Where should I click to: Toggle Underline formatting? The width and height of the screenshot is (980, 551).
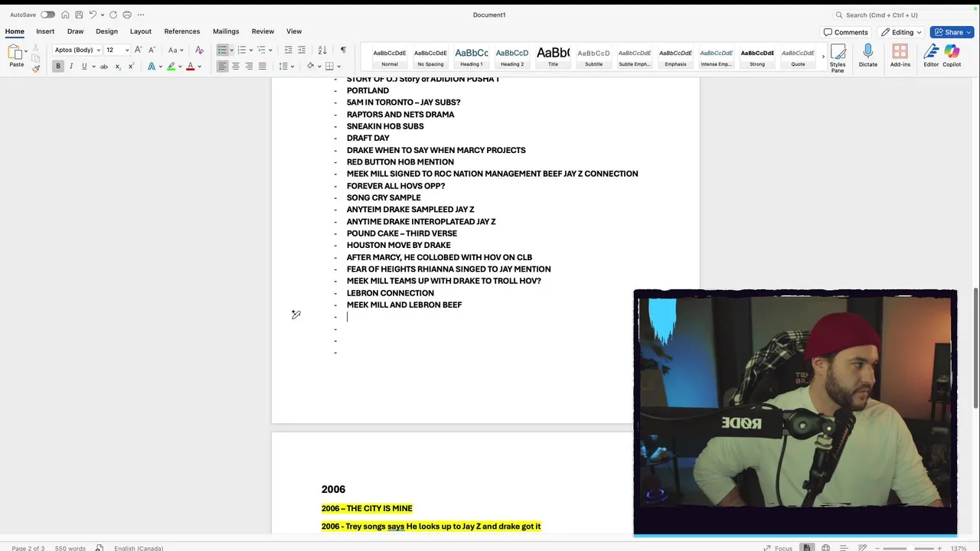[84, 67]
